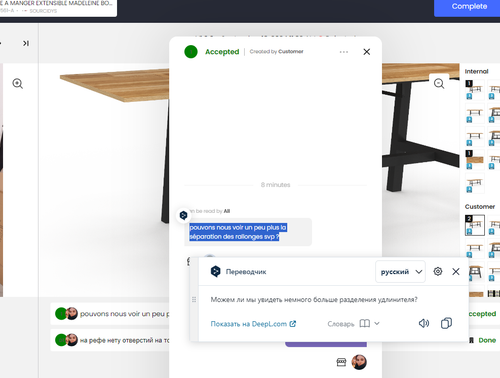The height and width of the screenshot is (378, 500).
Task: Select the Customer thumbnail marked 2
Action: [x=475, y=225]
